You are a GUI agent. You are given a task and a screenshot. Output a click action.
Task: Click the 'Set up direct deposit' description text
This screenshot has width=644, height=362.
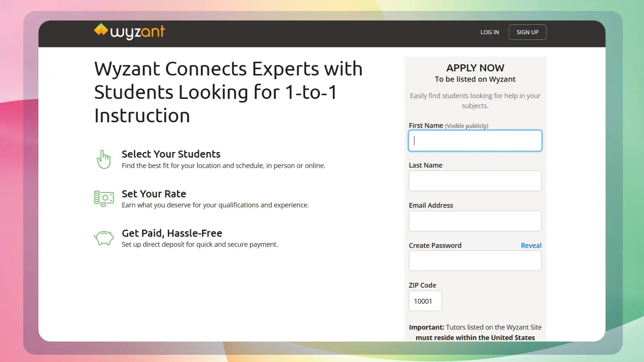[200, 245]
